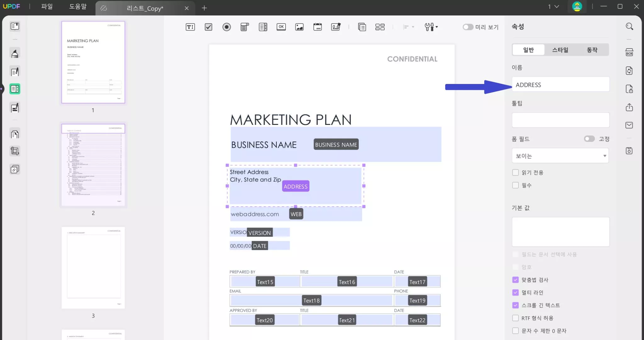The width and height of the screenshot is (644, 340).
Task: Open the Edit PDF tool
Action: click(15, 72)
